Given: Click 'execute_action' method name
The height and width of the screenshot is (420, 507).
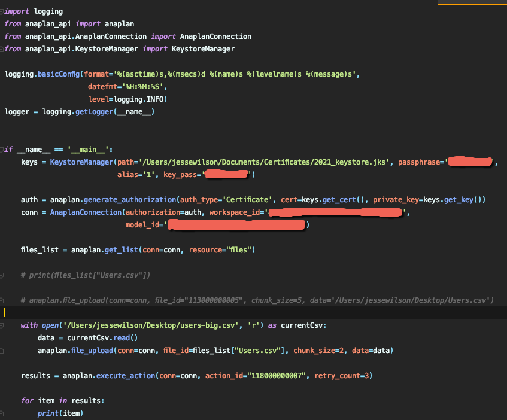Looking at the screenshot, I should tap(126, 376).
